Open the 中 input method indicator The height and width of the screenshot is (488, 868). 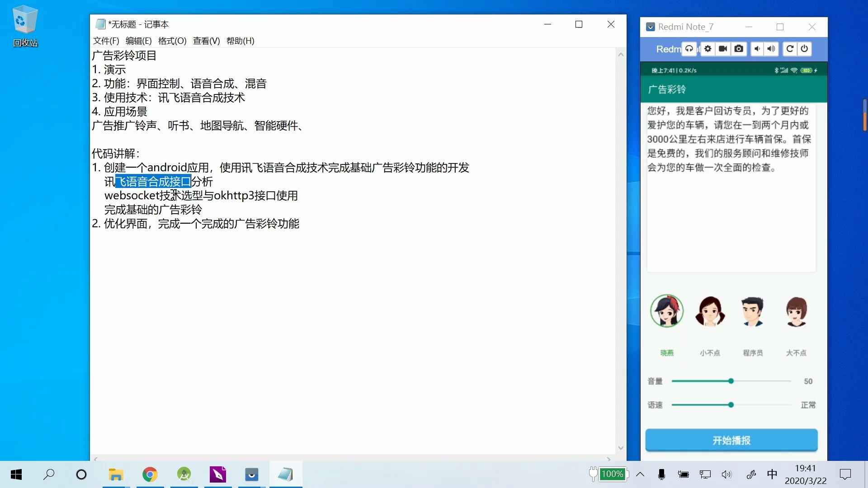pos(772,474)
